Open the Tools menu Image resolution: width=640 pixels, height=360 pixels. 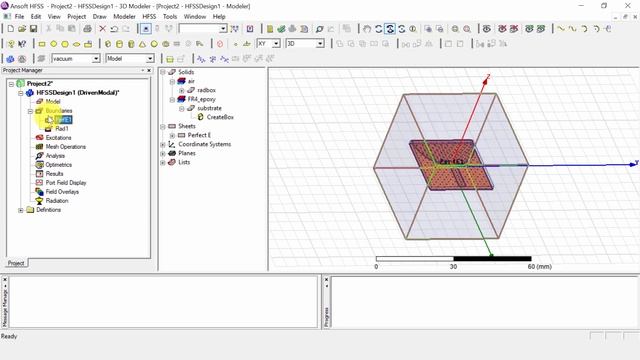click(x=170, y=17)
